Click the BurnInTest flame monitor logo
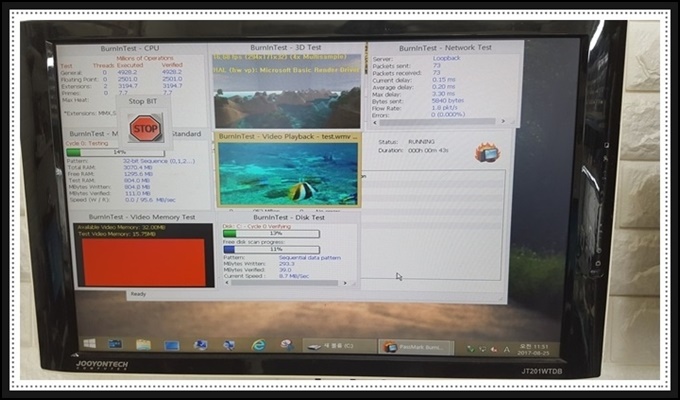Viewport: 680px width, 400px height. coord(487,153)
